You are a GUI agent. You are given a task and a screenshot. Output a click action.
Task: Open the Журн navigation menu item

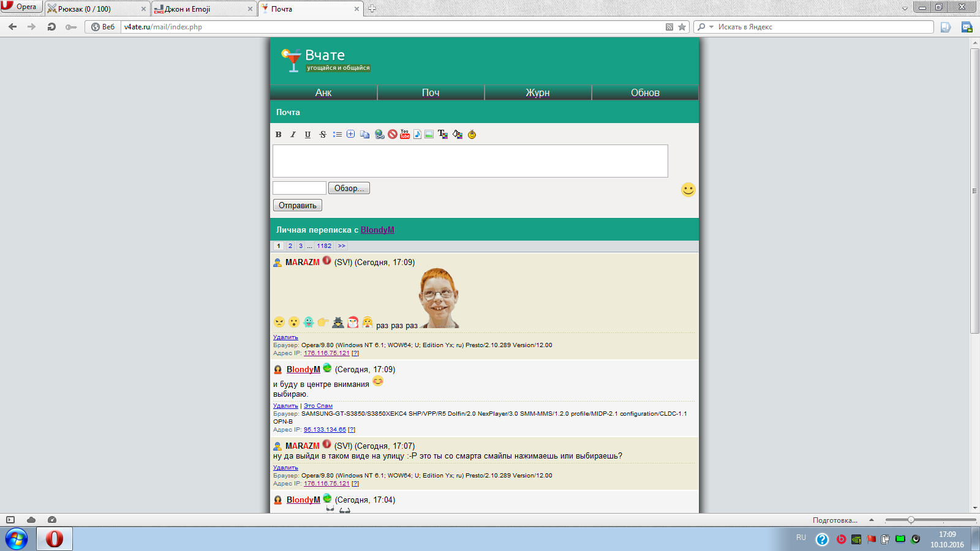tap(538, 92)
